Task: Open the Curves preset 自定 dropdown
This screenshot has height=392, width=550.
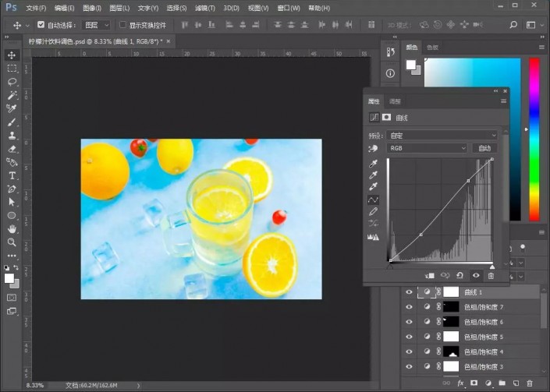Action: point(442,136)
